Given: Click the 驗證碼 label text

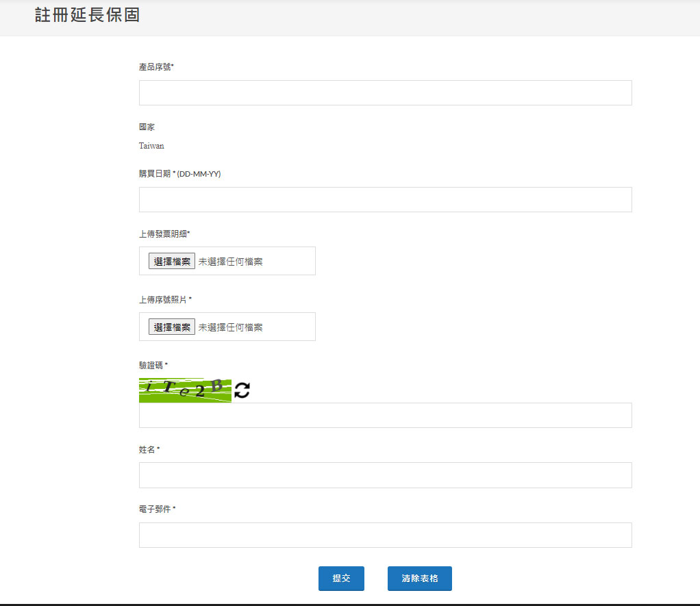Looking at the screenshot, I should click(x=153, y=365).
